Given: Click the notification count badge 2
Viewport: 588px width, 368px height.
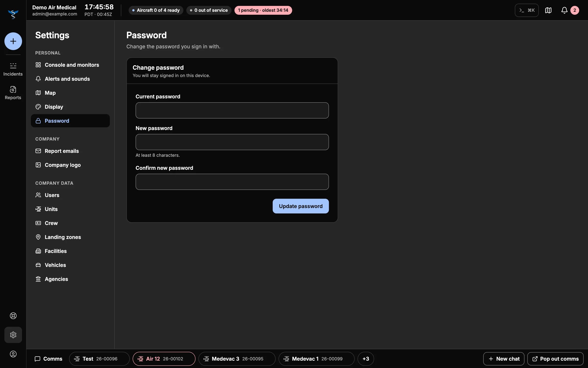Looking at the screenshot, I should [x=575, y=10].
